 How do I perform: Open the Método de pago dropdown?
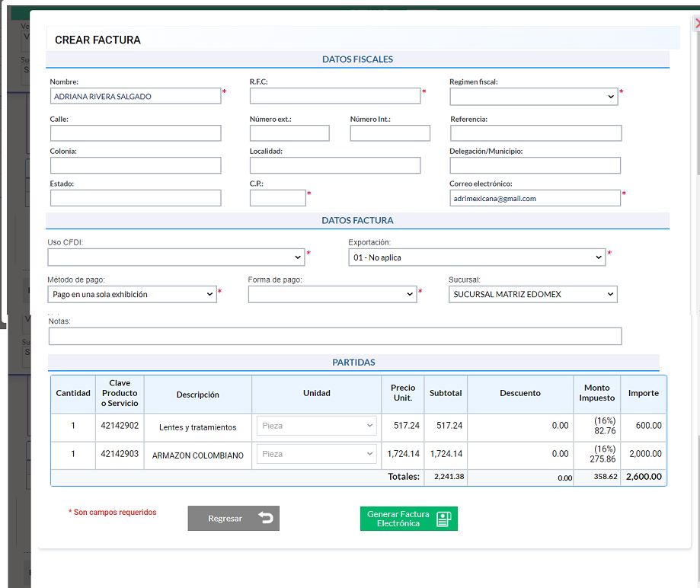[x=132, y=294]
